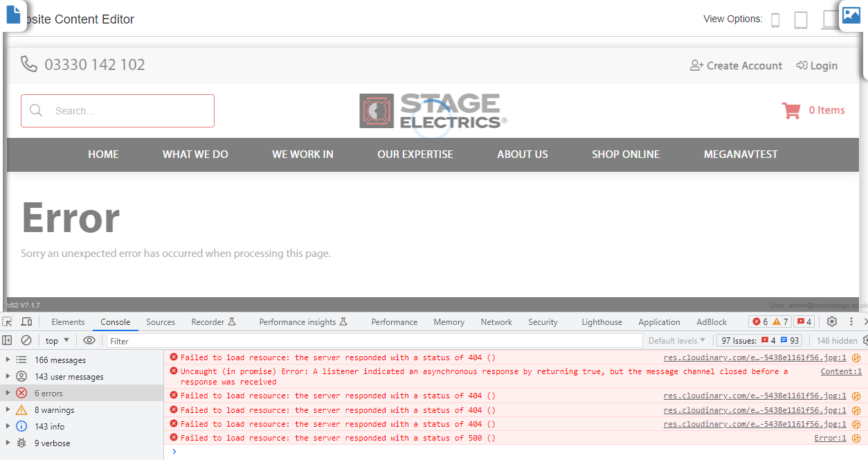Click the live expression eye icon
868x460 pixels.
tap(89, 340)
